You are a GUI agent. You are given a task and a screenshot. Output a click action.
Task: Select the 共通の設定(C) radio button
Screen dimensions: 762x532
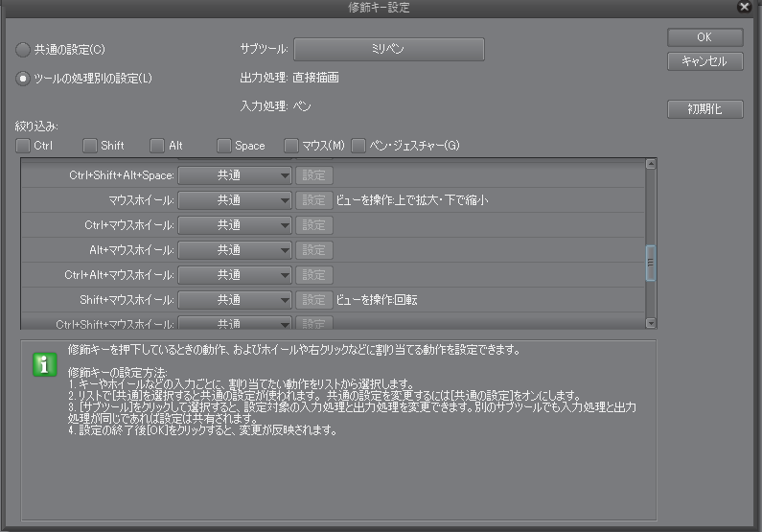[x=22, y=50]
